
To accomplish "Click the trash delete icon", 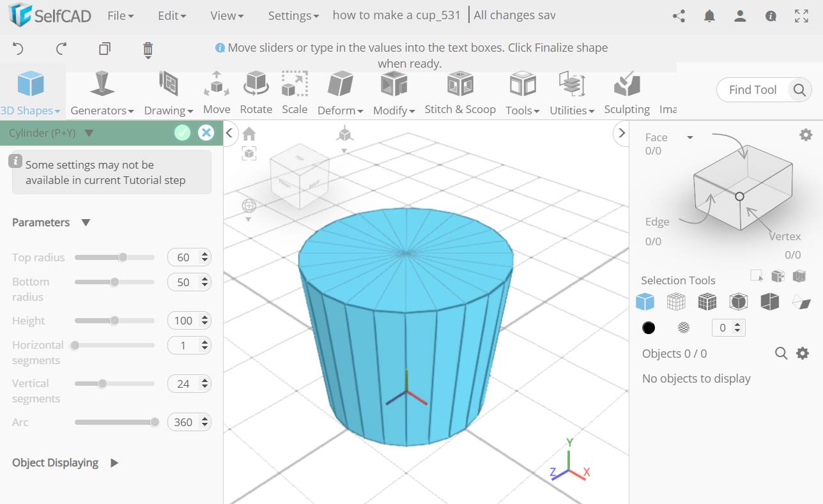I will click(148, 50).
